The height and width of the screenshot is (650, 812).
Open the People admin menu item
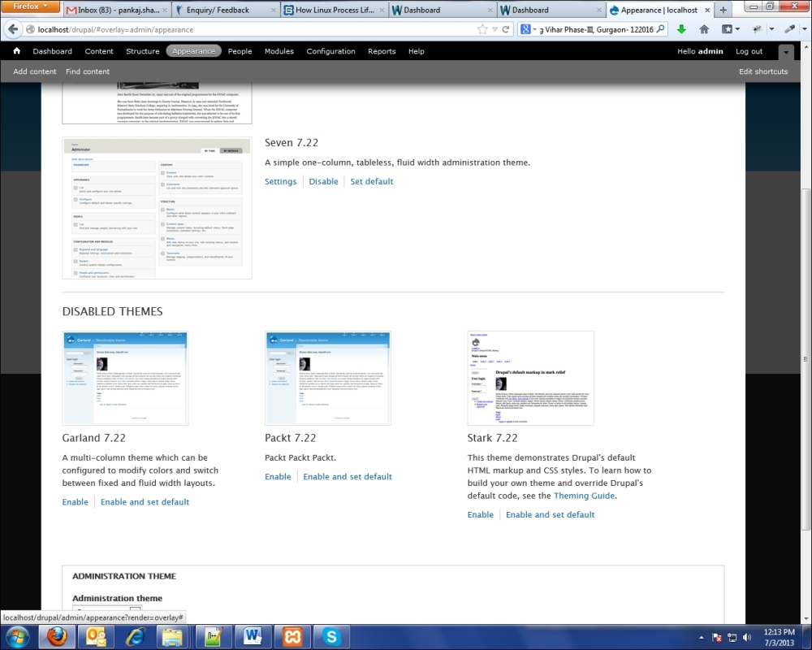click(240, 51)
